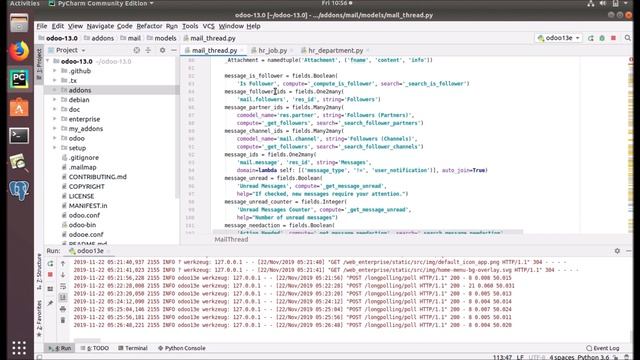Click the restore layout icon in Run sidebar
This screenshot has height=360, width=640.
pos(50,289)
